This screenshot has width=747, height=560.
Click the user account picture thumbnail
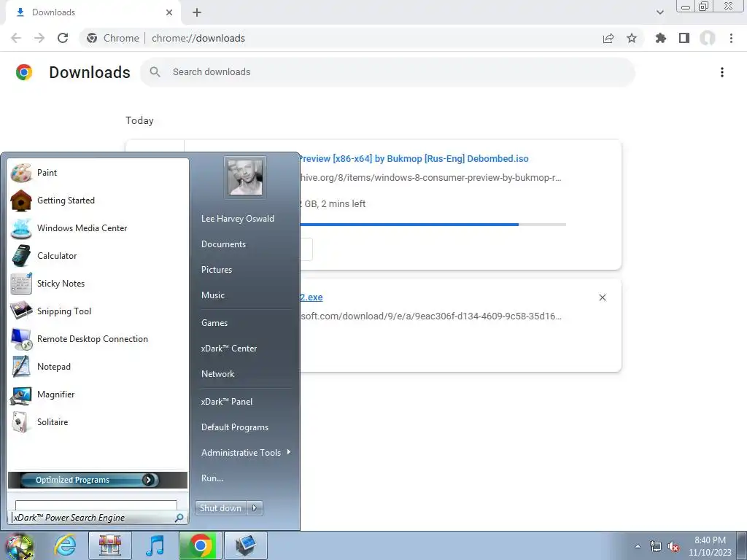coord(245,177)
